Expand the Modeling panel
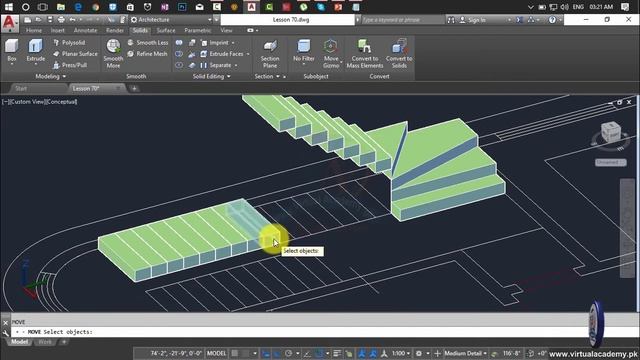The image size is (640, 360). point(51,76)
